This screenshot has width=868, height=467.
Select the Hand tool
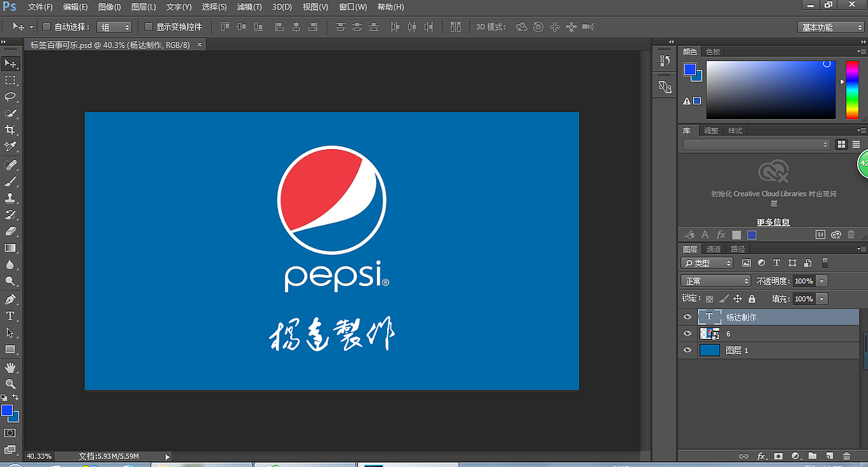pyautogui.click(x=10, y=367)
